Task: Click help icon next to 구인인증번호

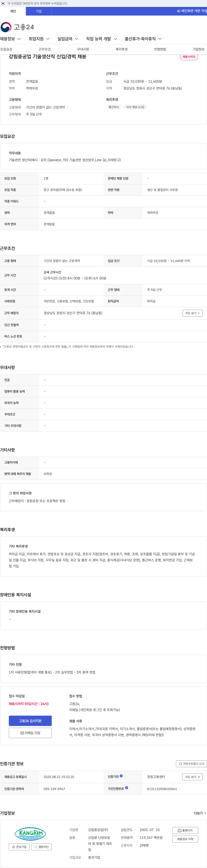Action: pyautogui.click(x=127, y=788)
